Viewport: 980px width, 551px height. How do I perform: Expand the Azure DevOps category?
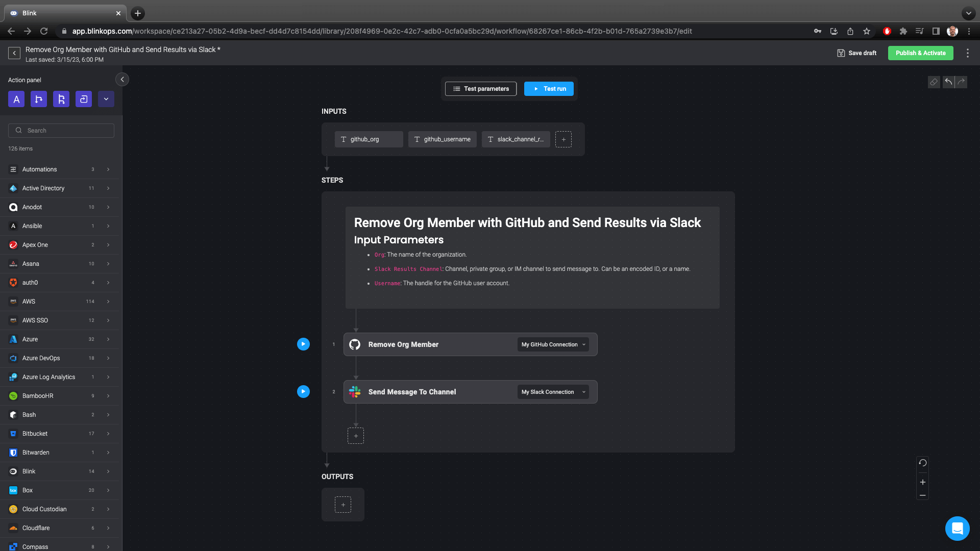coord(59,358)
